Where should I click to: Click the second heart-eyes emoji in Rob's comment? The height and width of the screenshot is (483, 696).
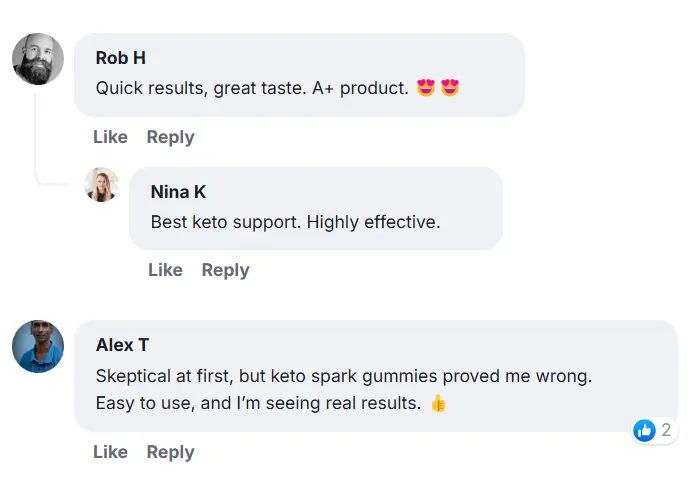pyautogui.click(x=450, y=88)
